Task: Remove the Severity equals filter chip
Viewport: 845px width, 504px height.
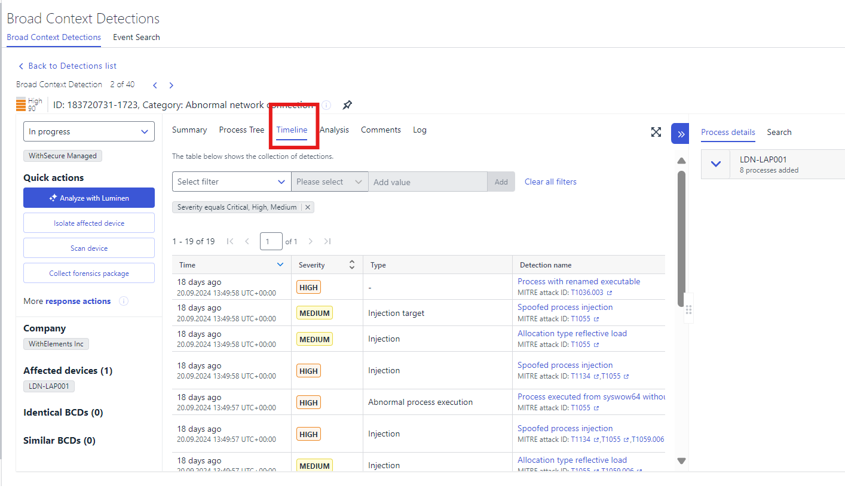Action: (x=308, y=207)
